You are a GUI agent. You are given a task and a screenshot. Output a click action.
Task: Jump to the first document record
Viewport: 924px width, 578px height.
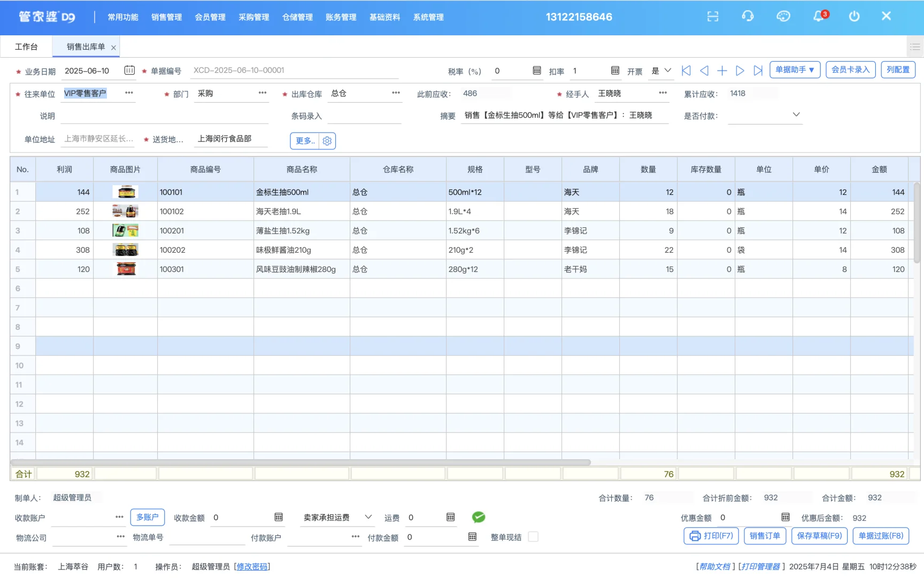tap(686, 71)
